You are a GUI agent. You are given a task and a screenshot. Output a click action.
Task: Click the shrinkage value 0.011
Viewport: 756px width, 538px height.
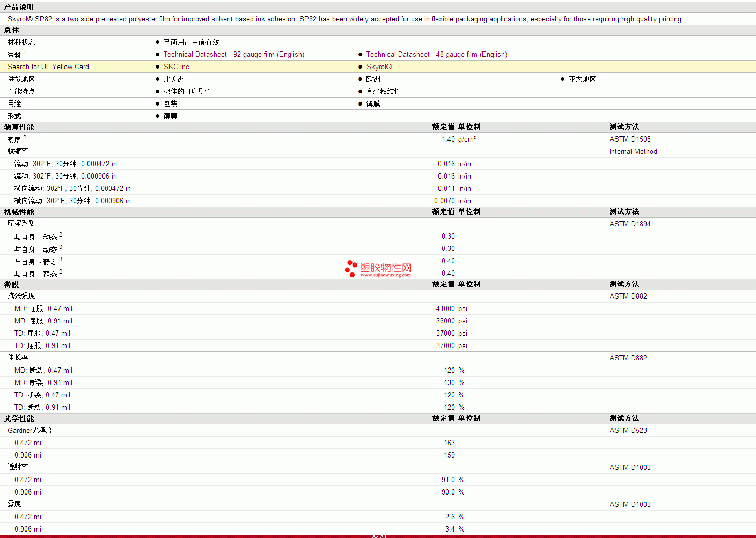[446, 188]
